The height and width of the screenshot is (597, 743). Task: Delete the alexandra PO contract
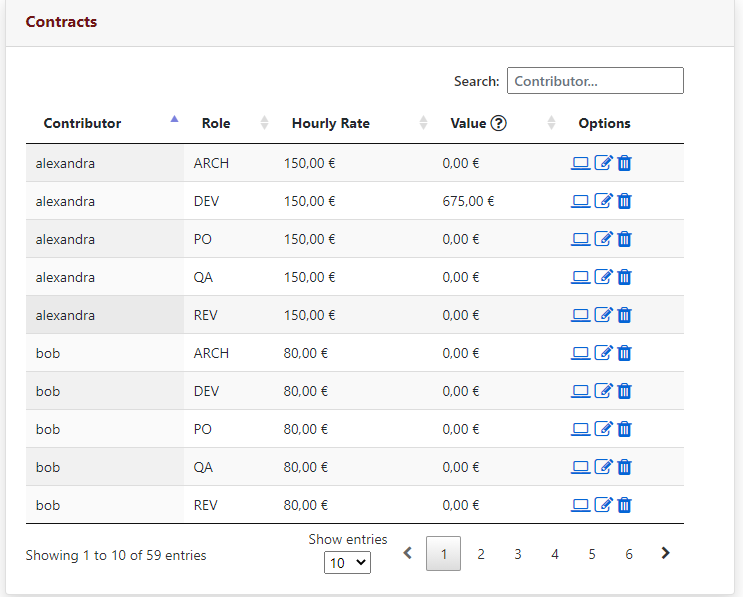[x=625, y=239]
